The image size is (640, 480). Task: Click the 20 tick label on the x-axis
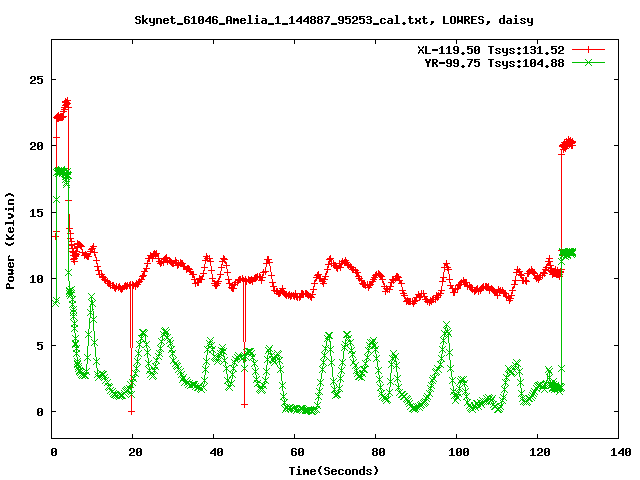[x=134, y=452]
